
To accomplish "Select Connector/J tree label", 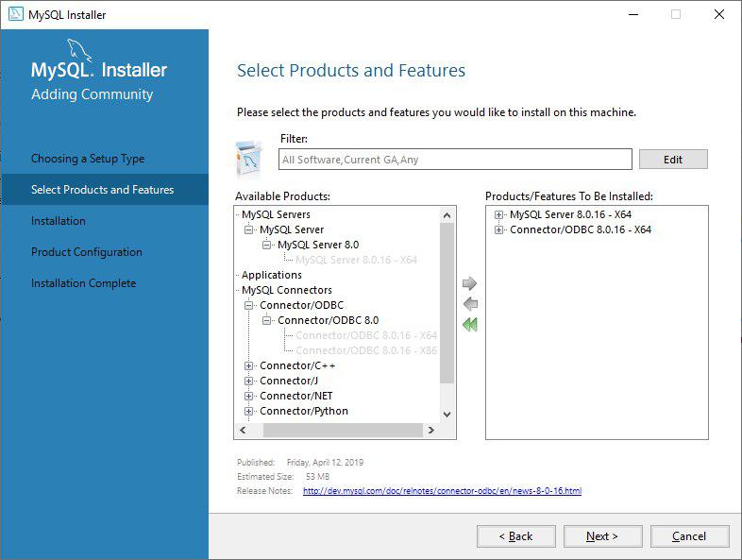I will click(x=289, y=382).
